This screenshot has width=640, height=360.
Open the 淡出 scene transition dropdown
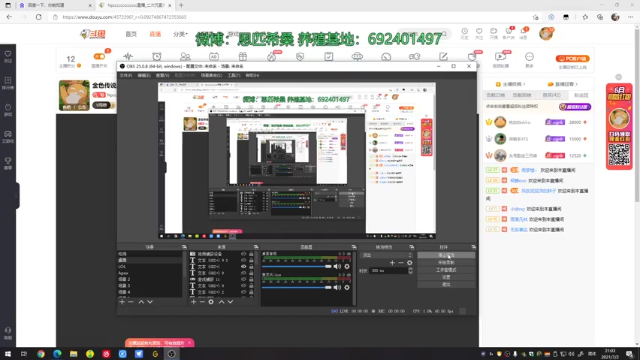click(387, 255)
